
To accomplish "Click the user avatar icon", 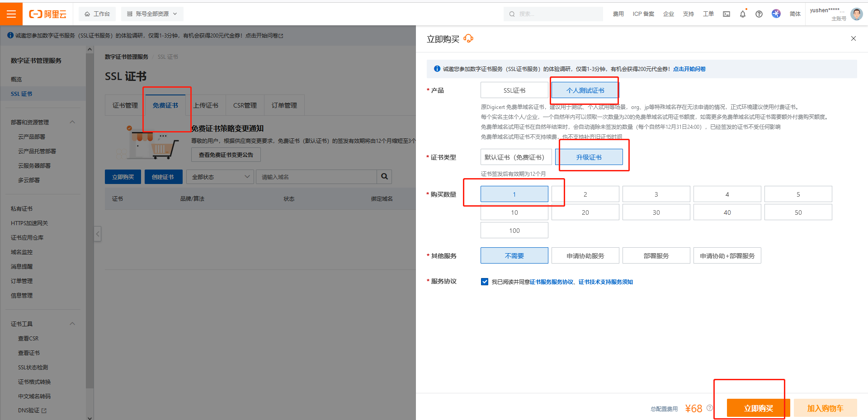I will tap(856, 14).
